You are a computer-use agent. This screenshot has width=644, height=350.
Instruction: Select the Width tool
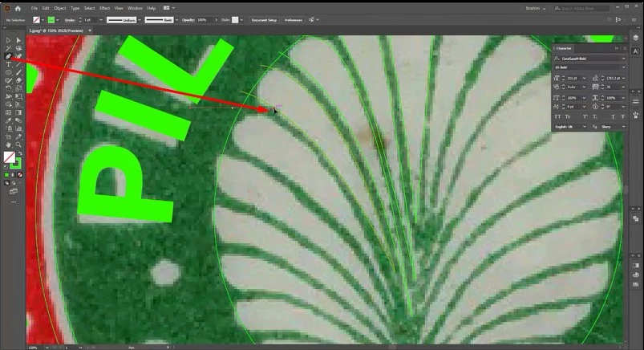pyautogui.click(x=8, y=96)
